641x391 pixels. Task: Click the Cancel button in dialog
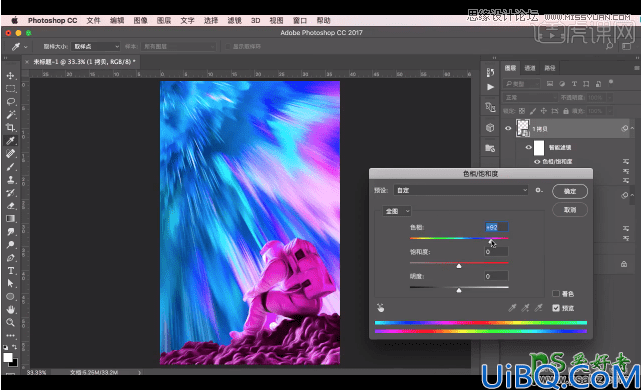click(570, 210)
